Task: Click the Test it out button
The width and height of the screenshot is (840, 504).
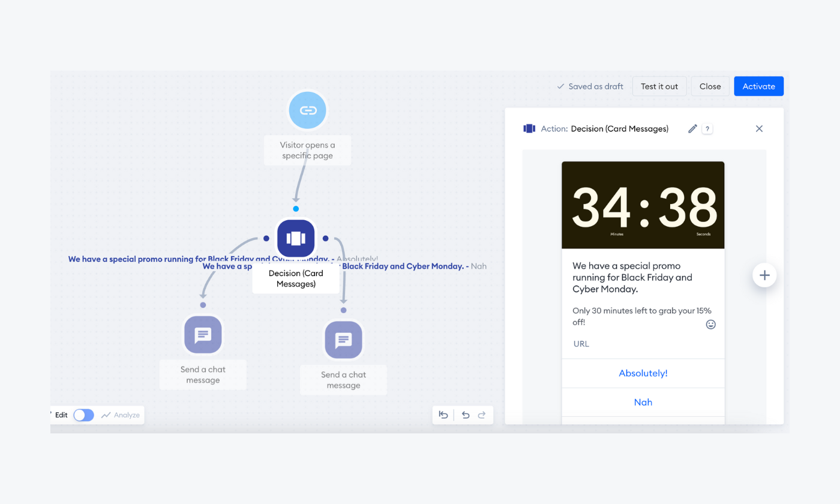Action: 659,86
